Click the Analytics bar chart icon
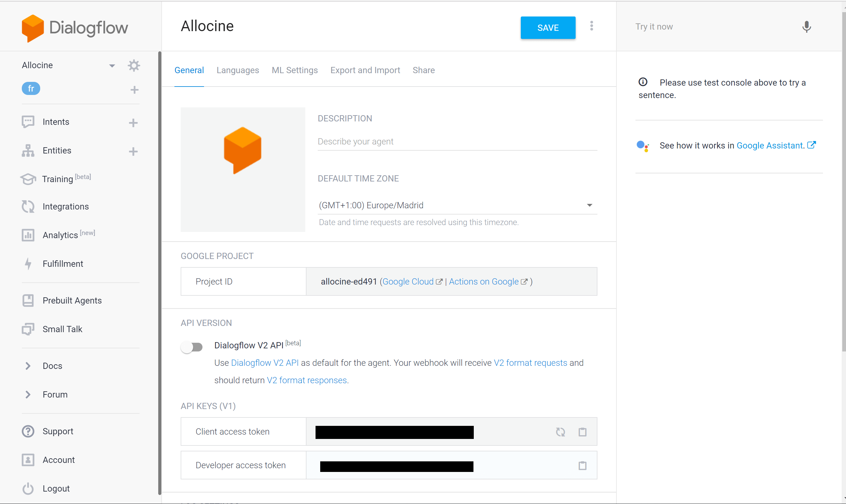This screenshot has height=504, width=846. pos(28,235)
